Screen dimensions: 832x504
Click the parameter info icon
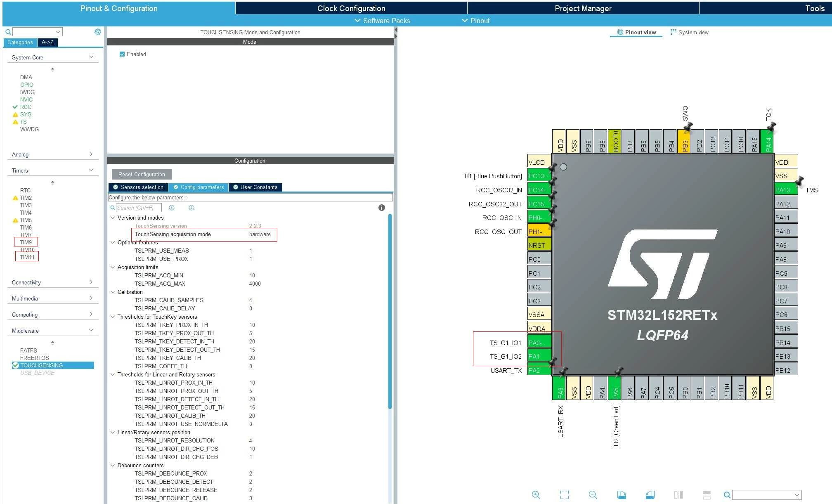[x=381, y=208]
